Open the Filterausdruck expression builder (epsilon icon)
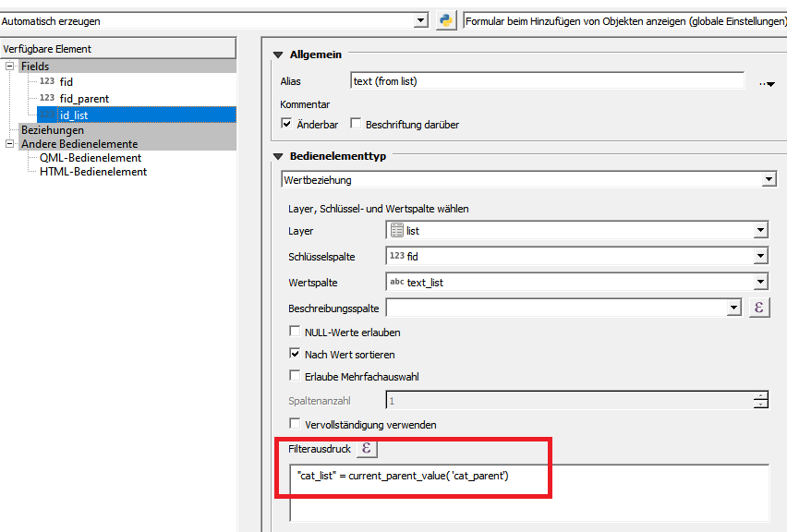 (x=366, y=448)
